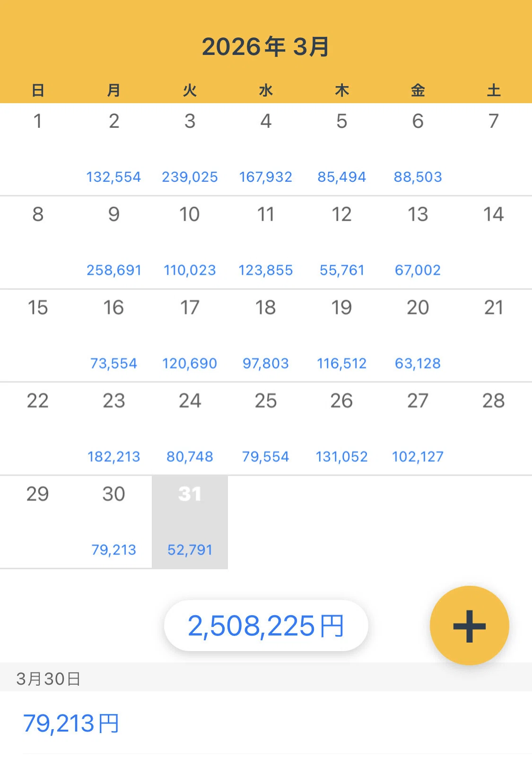Viewport: 532px width, 768px height.
Task: Select Sunday March 15 cell
Action: (x=38, y=335)
